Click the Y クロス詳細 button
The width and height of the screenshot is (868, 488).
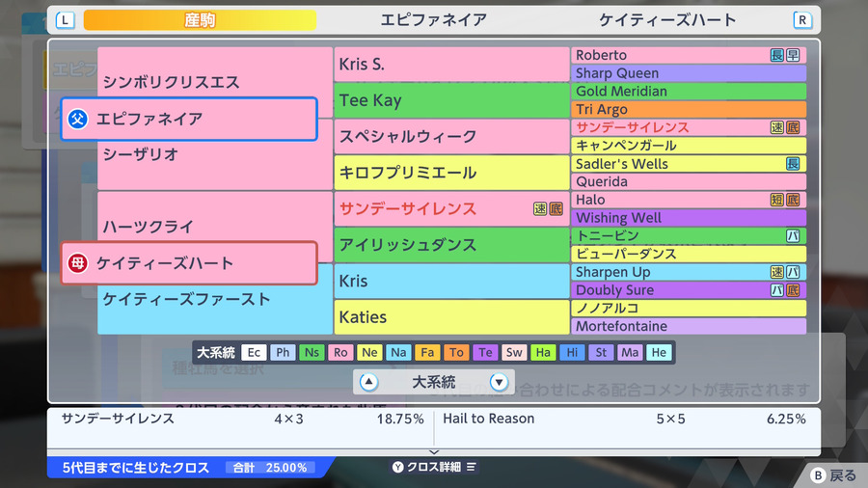434,467
